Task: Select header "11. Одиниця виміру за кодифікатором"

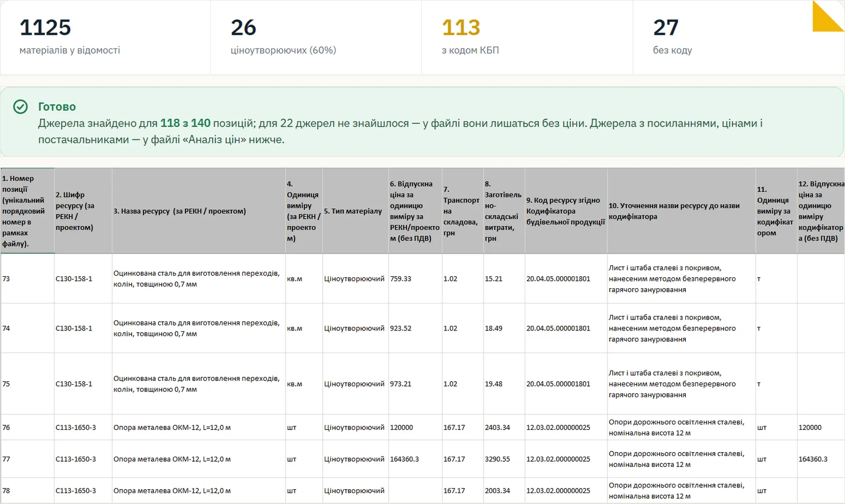Action: [x=776, y=211]
